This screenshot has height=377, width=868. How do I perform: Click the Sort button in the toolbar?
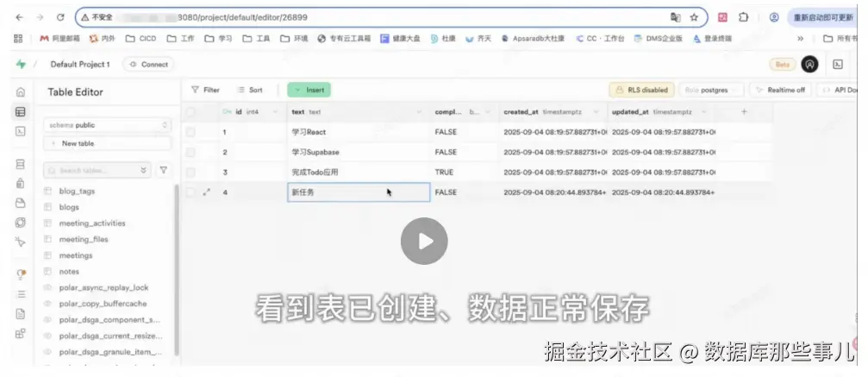pos(250,90)
